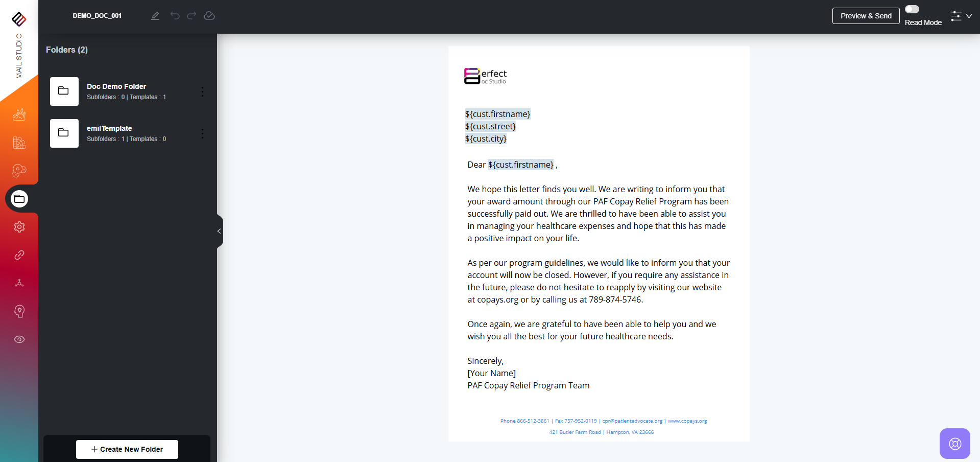The image size is (980, 462).
Task: Open Doc Demo Folder options menu
Action: 202,91
